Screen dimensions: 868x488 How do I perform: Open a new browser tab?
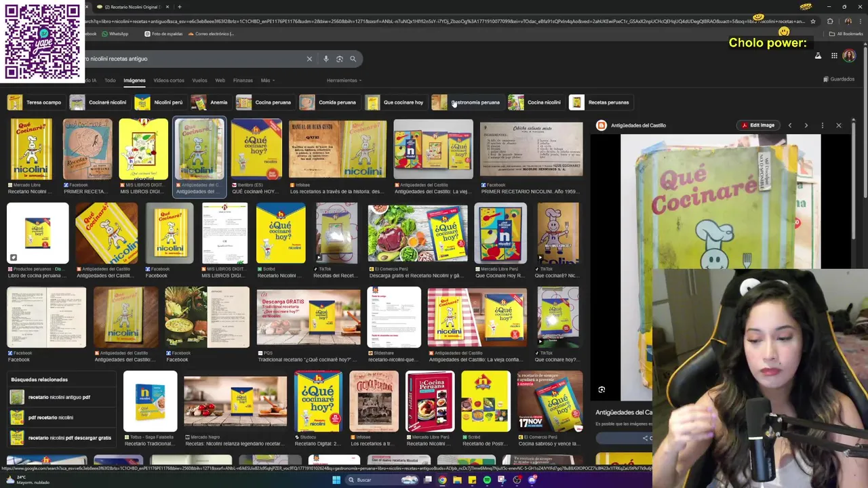tap(179, 7)
